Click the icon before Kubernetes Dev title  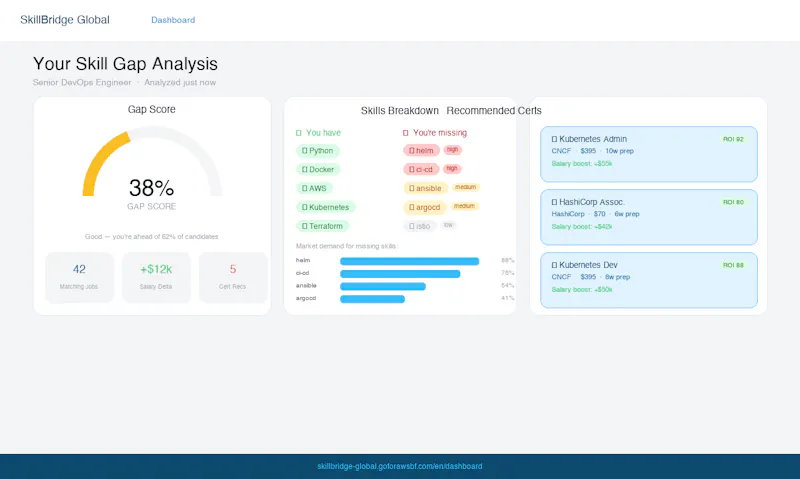click(554, 265)
